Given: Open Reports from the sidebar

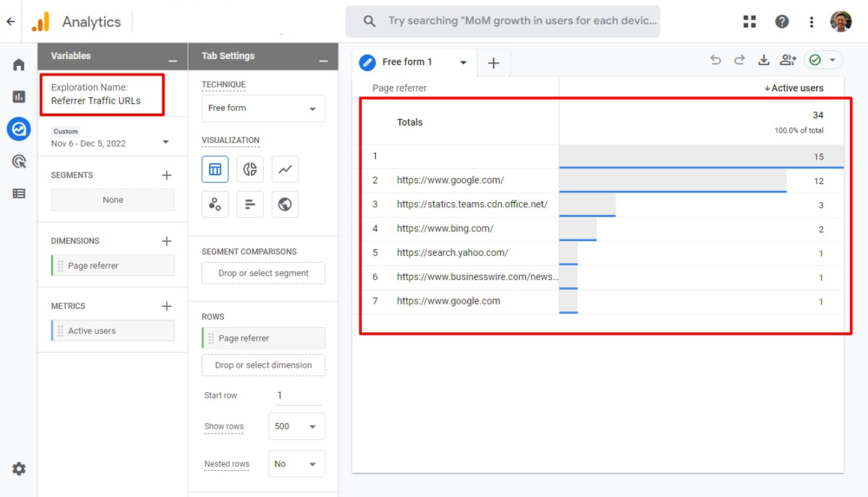Looking at the screenshot, I should coord(19,97).
